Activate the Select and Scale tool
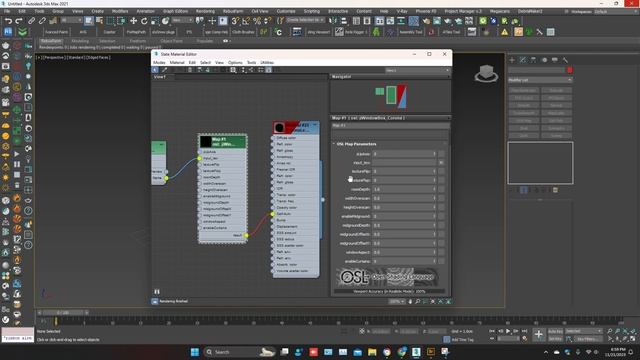Viewport: 640px width, 360px height. coord(155,21)
